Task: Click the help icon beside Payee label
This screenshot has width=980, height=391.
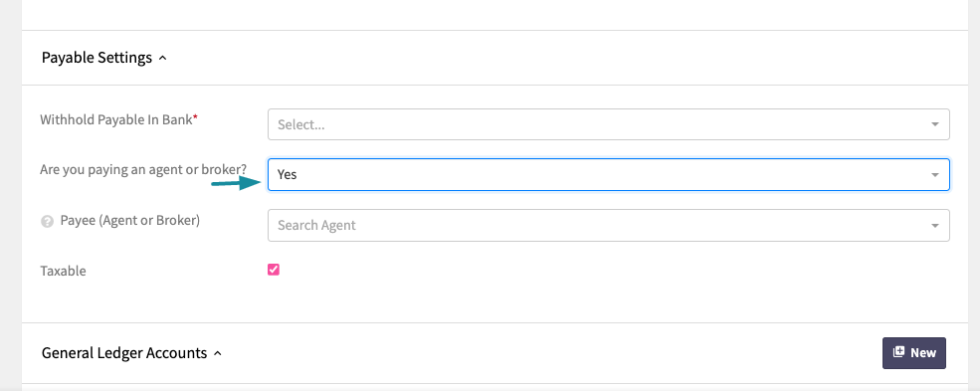Action: (47, 221)
